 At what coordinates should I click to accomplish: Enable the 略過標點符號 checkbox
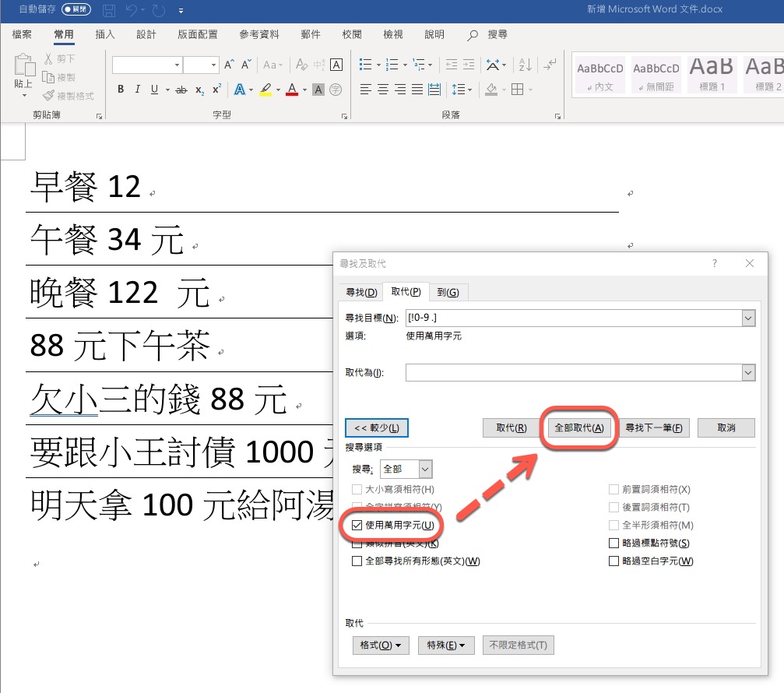pyautogui.click(x=614, y=543)
